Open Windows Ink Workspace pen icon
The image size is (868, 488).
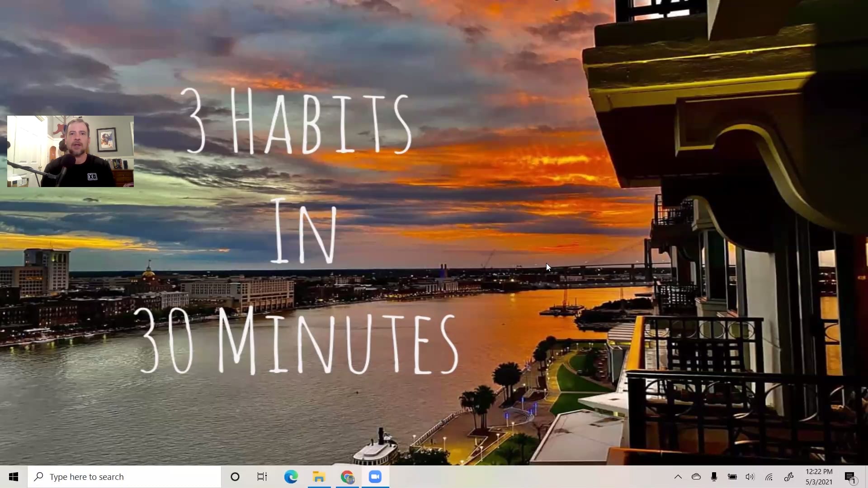coord(789,477)
